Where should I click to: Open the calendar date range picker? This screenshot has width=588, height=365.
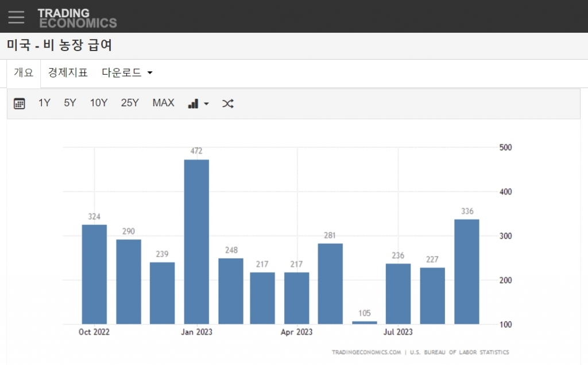click(x=20, y=104)
